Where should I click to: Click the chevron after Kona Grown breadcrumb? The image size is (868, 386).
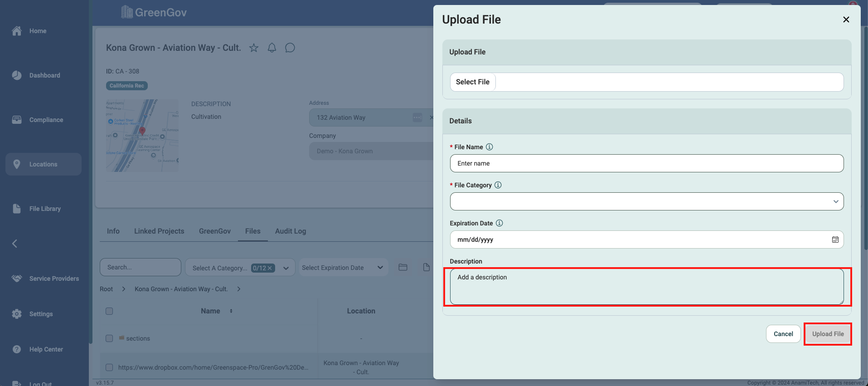(239, 289)
